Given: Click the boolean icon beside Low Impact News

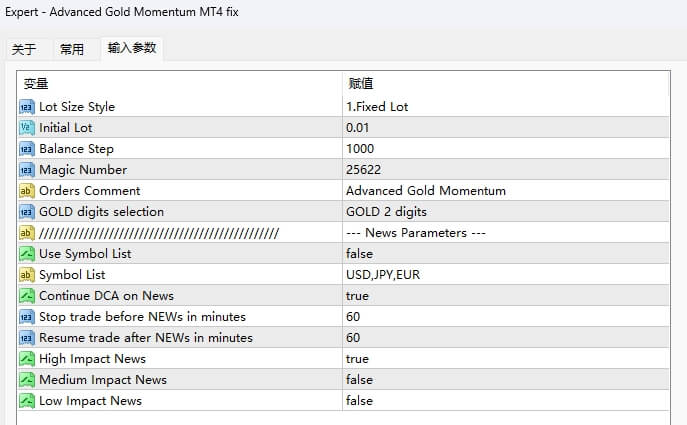Looking at the screenshot, I should point(27,401).
